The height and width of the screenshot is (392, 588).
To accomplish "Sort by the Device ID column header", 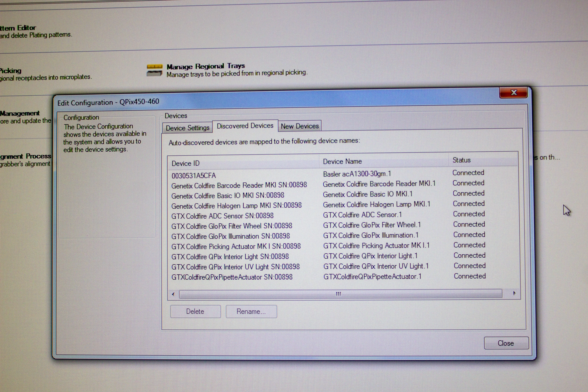I will coord(243,163).
